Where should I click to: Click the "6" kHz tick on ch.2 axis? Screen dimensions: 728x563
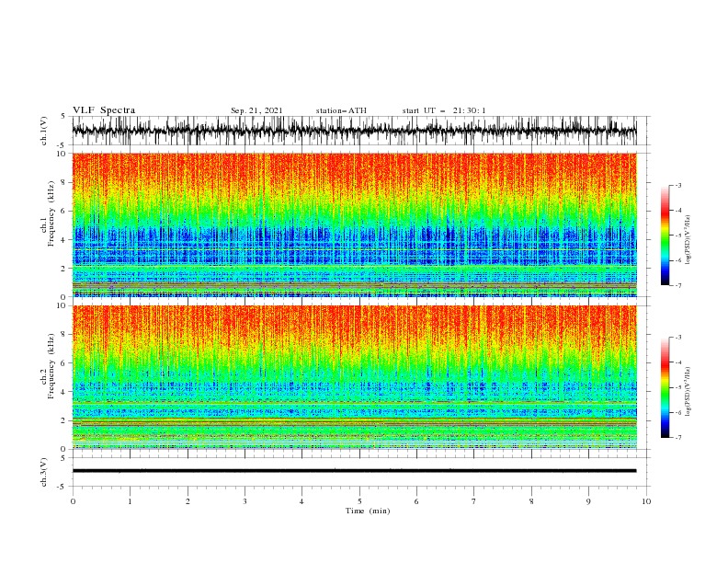point(63,363)
